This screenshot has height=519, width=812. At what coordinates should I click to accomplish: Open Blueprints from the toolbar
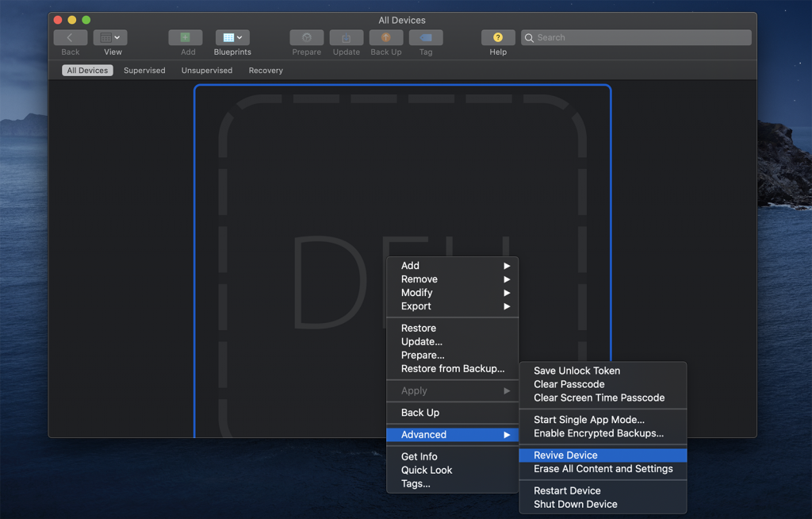click(x=228, y=37)
